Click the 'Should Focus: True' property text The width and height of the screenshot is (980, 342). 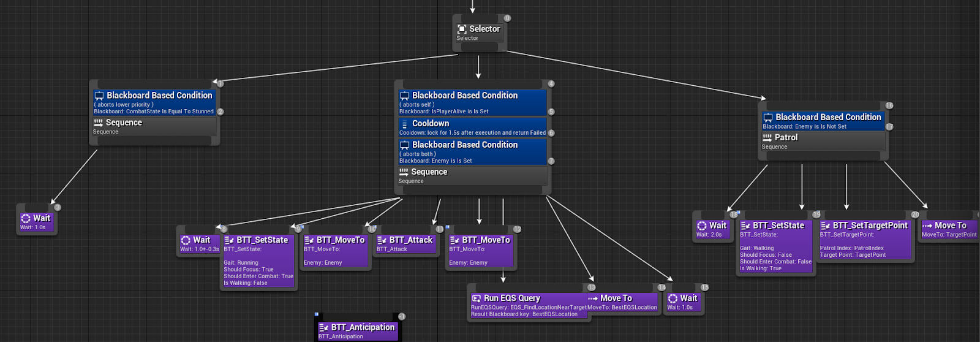(249, 269)
